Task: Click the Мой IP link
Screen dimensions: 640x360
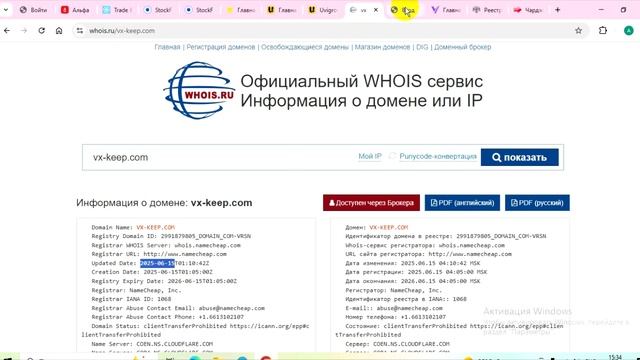Action: (x=370, y=156)
